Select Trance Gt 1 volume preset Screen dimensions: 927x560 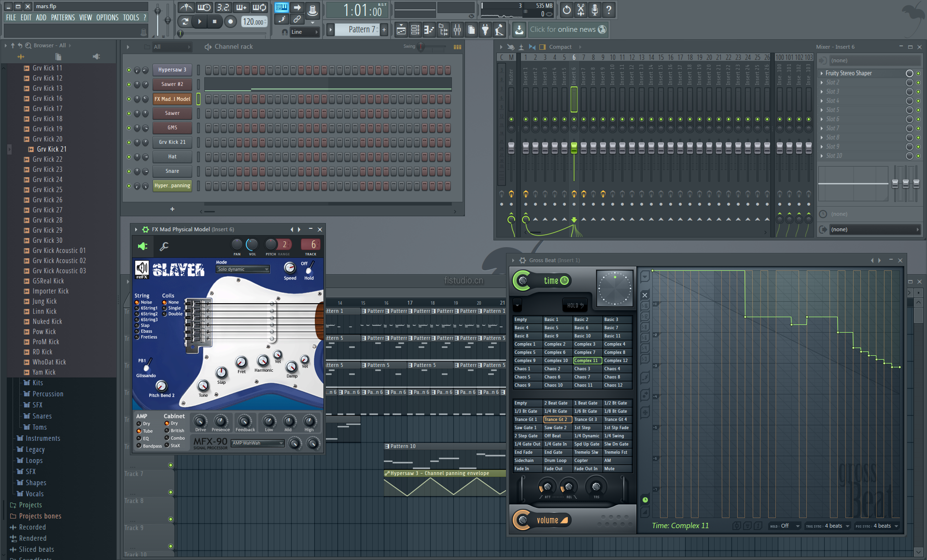click(527, 420)
